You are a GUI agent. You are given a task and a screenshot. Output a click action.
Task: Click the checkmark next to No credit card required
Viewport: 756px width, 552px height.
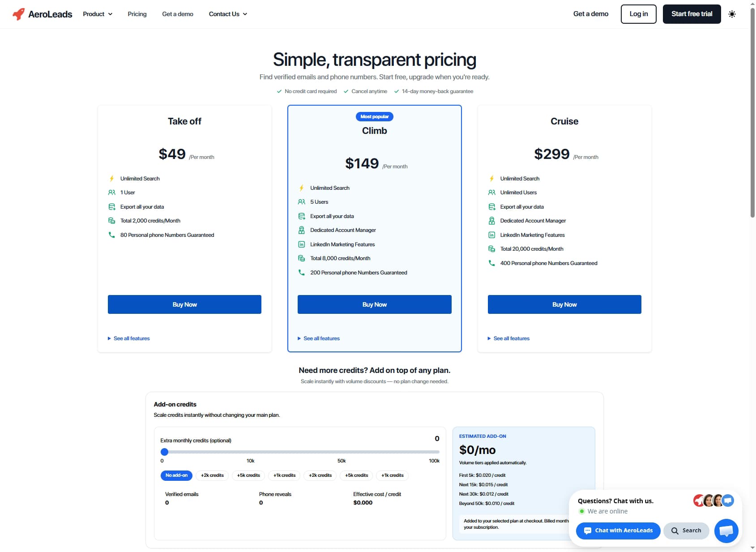pos(279,91)
